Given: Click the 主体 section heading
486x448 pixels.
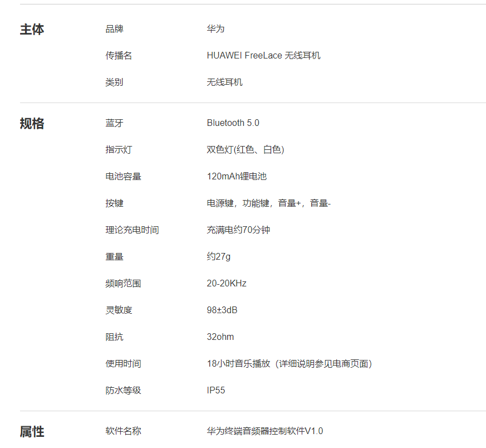Looking at the screenshot, I should tap(32, 30).
